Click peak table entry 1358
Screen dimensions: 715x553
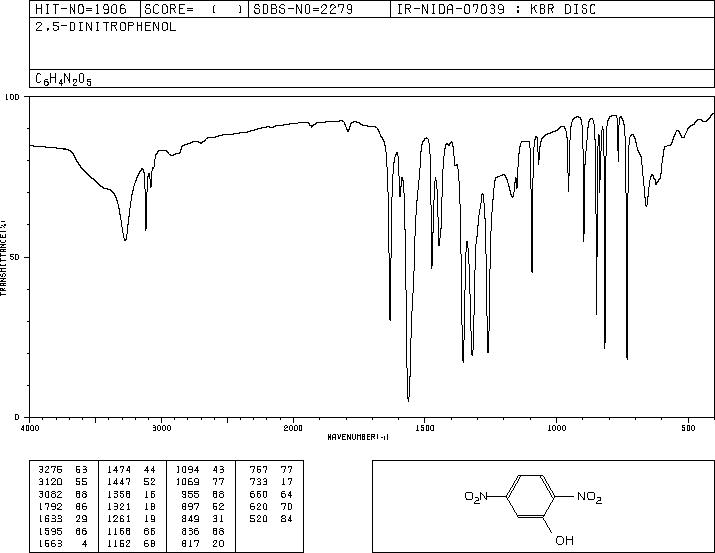[x=119, y=495]
